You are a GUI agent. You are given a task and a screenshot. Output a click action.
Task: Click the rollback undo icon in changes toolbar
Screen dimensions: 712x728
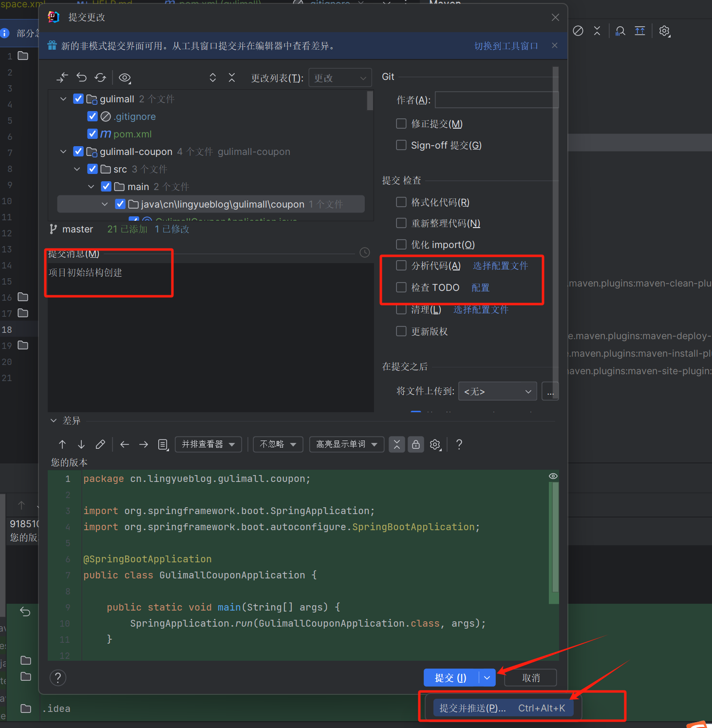81,77
